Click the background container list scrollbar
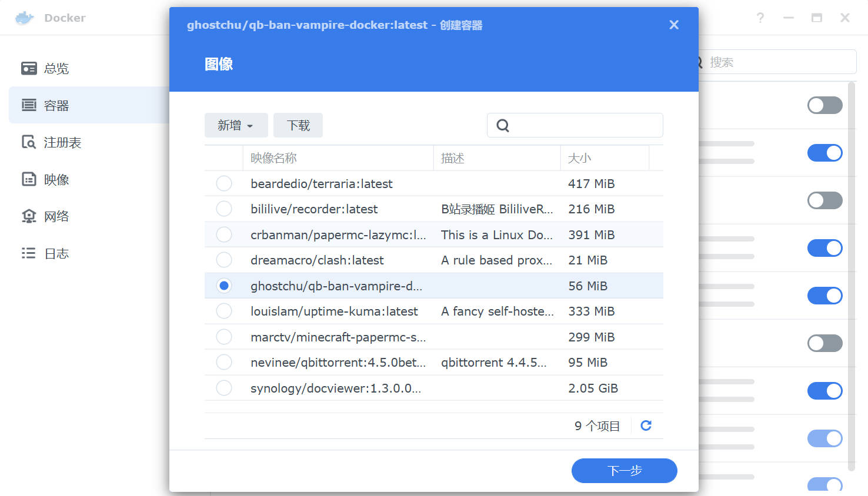Viewport: 868px width, 496px height. point(852,276)
